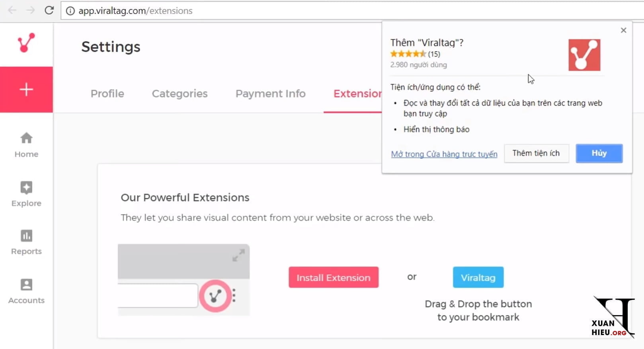644x349 pixels.
Task: Click the circled Viraltag icon in preview
Action: click(215, 296)
